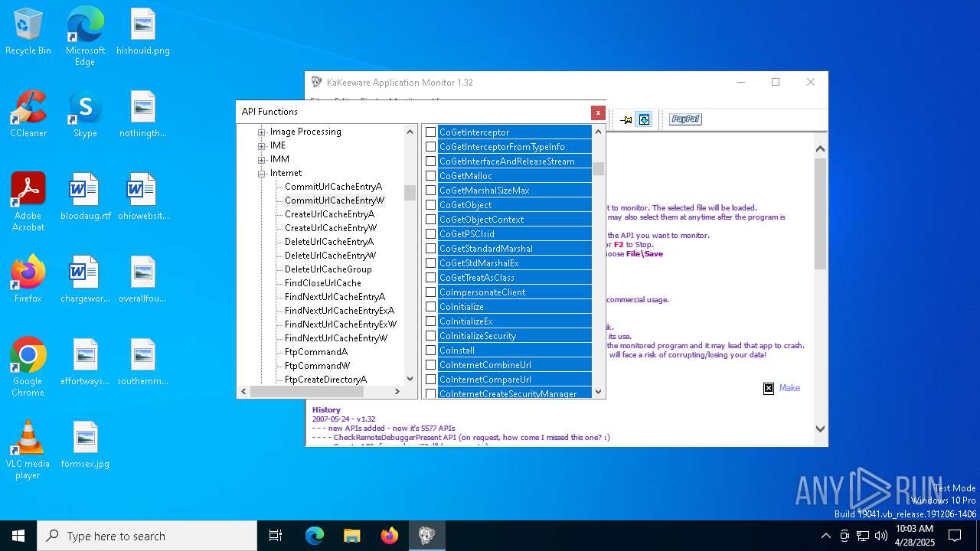Screen dimensions: 980x551
Task: Open CCleaner desktop shortcut
Action: tap(28, 114)
